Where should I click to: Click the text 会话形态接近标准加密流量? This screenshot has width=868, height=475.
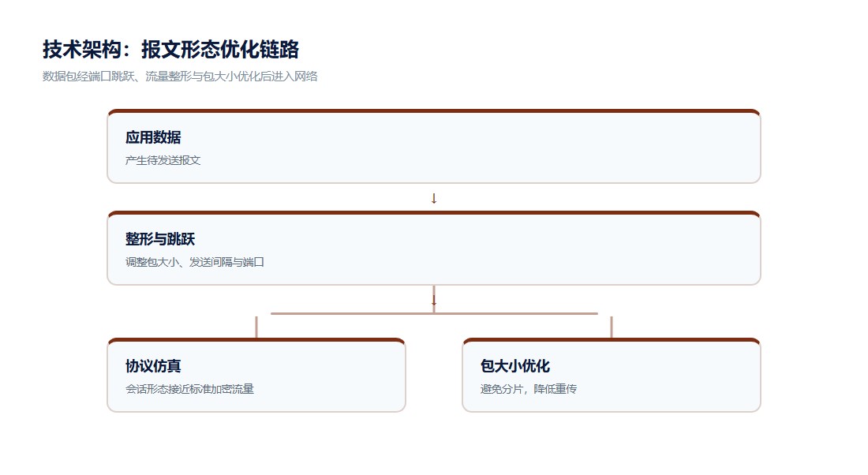point(189,389)
